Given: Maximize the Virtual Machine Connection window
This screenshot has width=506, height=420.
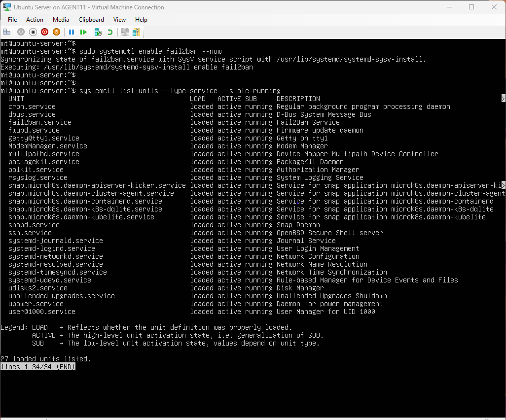Looking at the screenshot, I should (471, 7).
